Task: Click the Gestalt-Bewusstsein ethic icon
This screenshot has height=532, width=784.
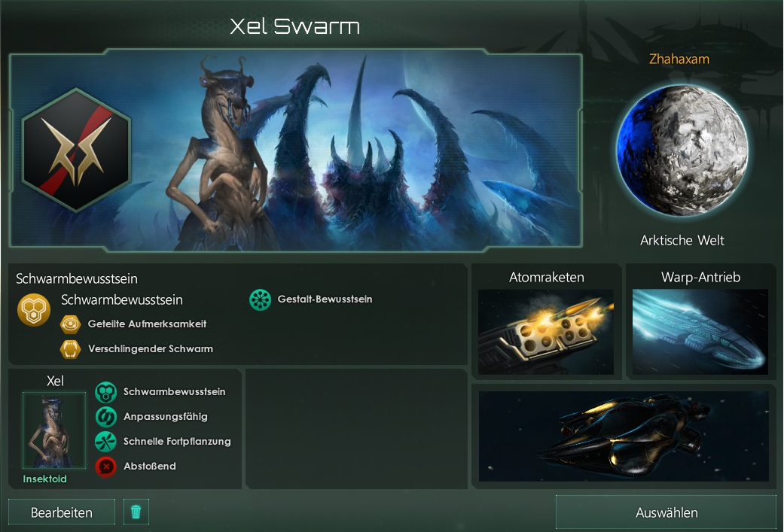Action: click(260, 299)
